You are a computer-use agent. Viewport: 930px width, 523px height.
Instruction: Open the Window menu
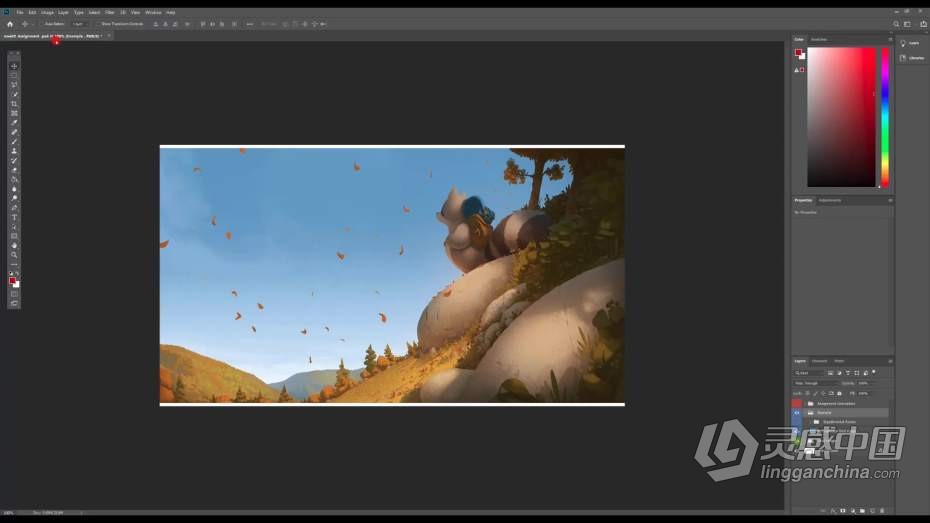coord(153,12)
